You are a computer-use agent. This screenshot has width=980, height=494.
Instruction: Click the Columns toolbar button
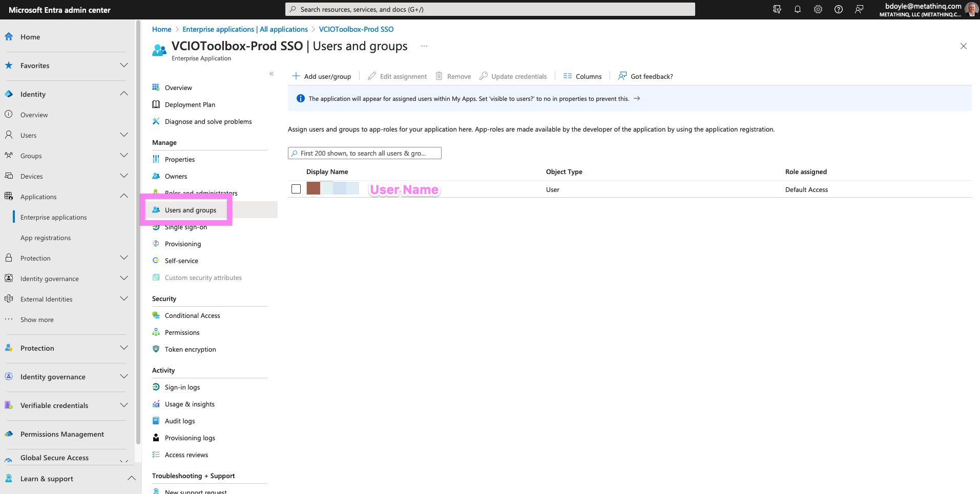pos(582,76)
